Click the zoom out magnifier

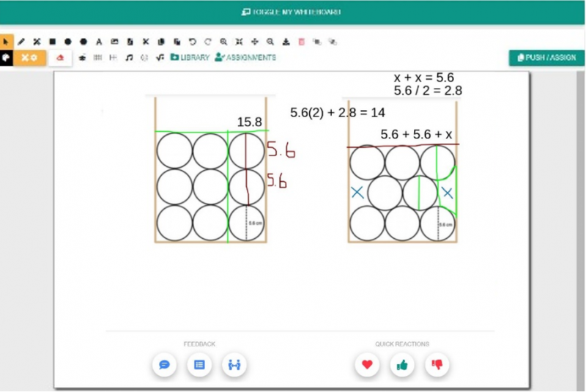(x=270, y=42)
